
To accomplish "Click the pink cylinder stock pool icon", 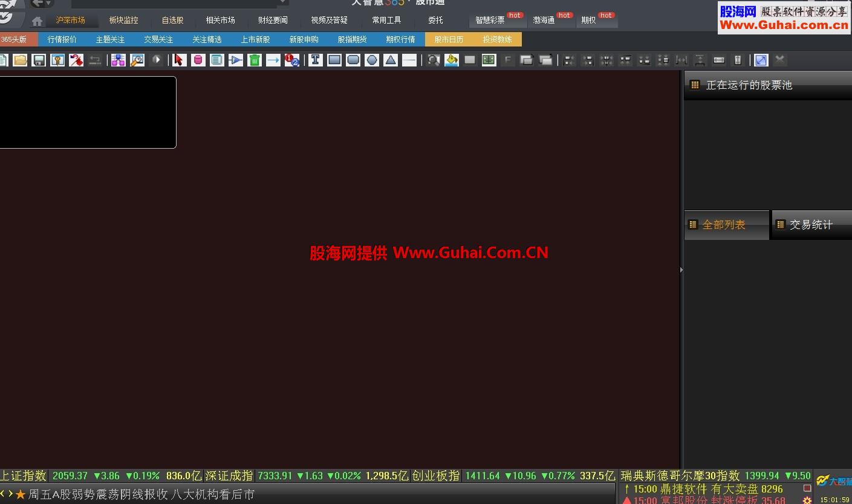I will [x=198, y=60].
